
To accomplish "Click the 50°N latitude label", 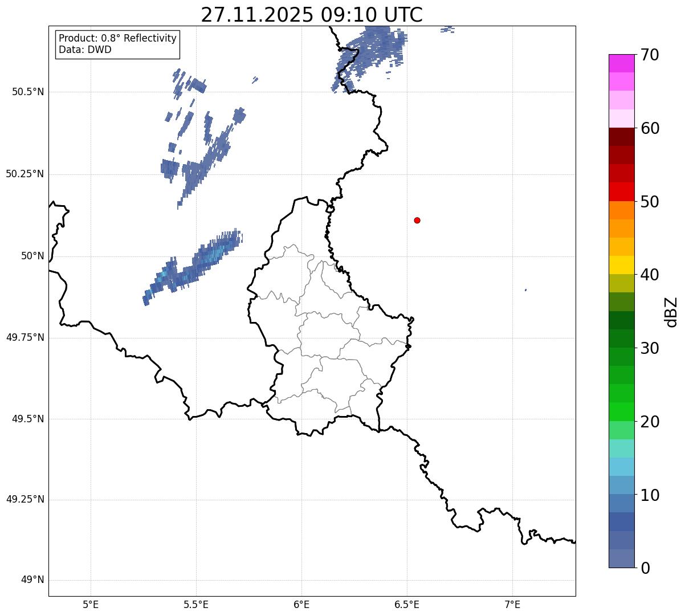I will (x=32, y=256).
